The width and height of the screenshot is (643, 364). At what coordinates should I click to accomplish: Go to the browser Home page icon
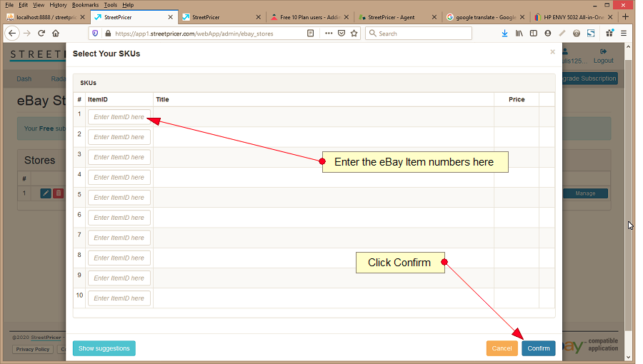pyautogui.click(x=56, y=33)
